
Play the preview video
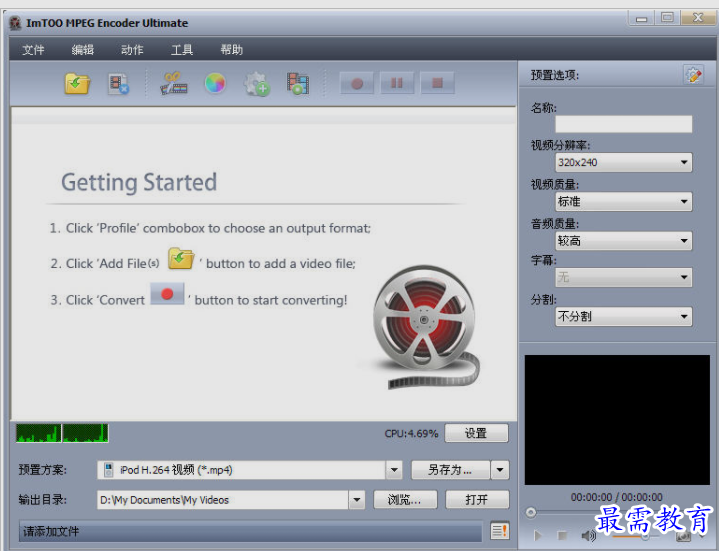tap(538, 535)
